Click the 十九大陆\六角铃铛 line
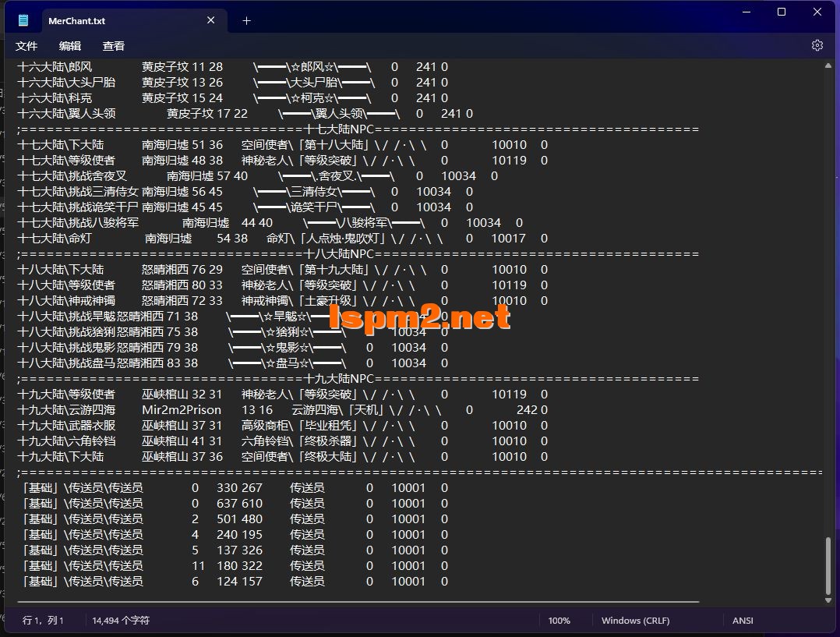The image size is (840, 637). pyautogui.click(x=282, y=441)
